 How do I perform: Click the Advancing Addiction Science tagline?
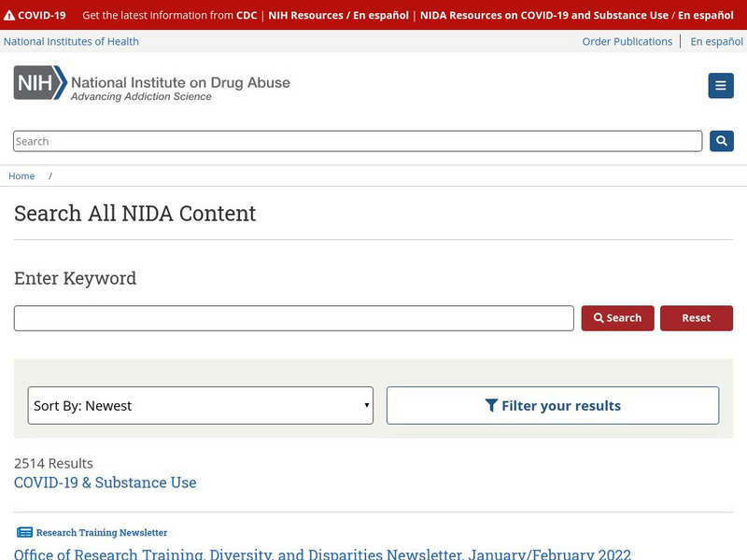pyautogui.click(x=141, y=97)
